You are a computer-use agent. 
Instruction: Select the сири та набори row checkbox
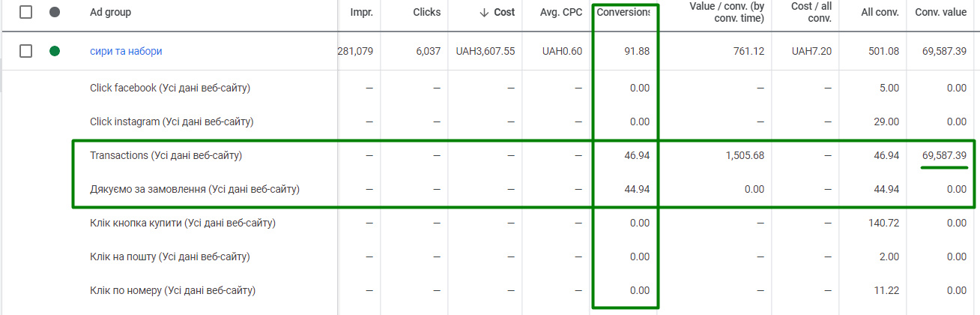pyautogui.click(x=26, y=52)
